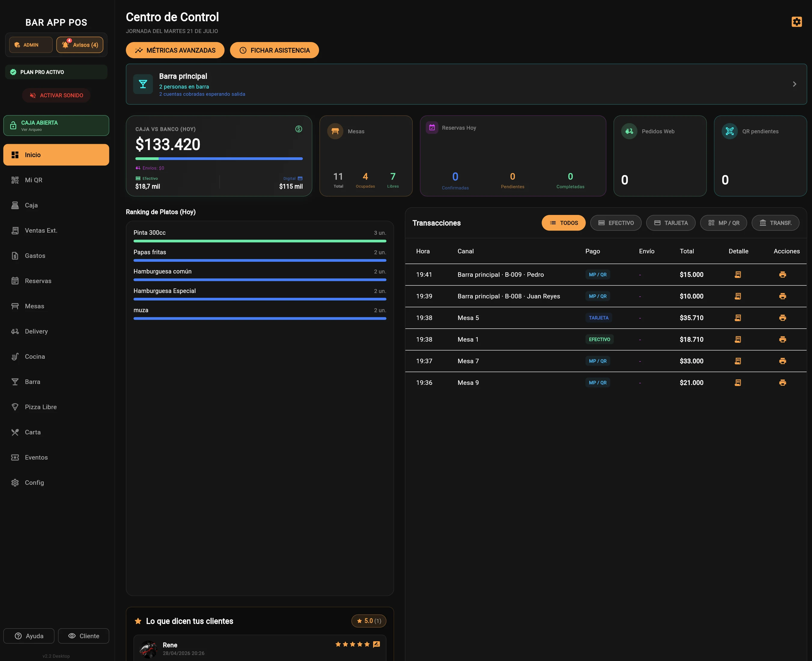Click Fichar Asistencia button
Screen dimensions: 812x661
coord(274,50)
